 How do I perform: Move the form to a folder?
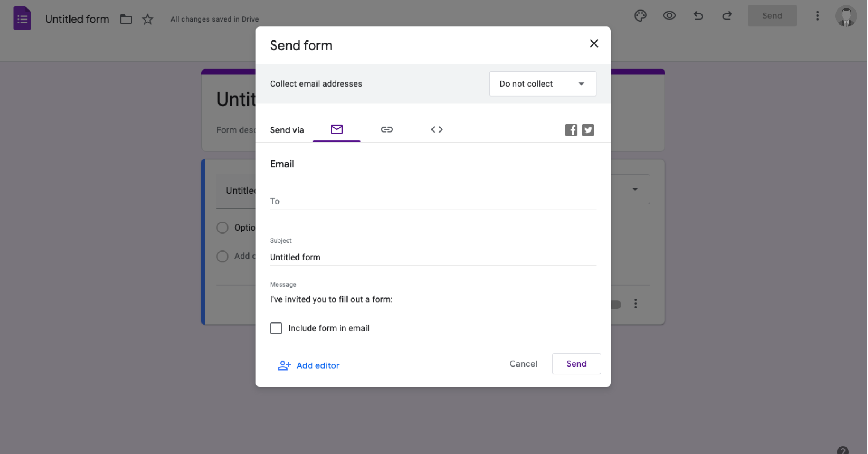click(126, 19)
